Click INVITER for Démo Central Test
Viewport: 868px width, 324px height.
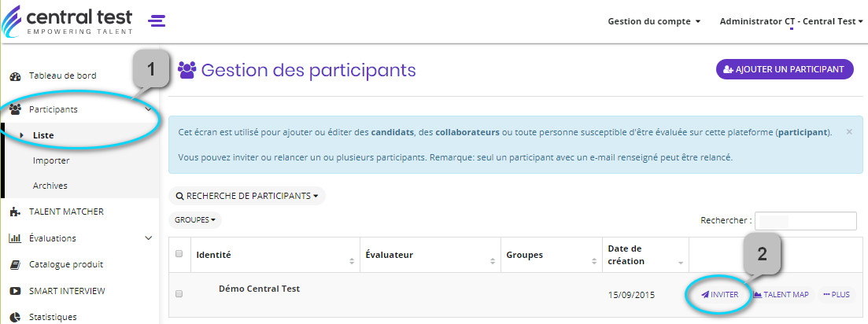[719, 295]
